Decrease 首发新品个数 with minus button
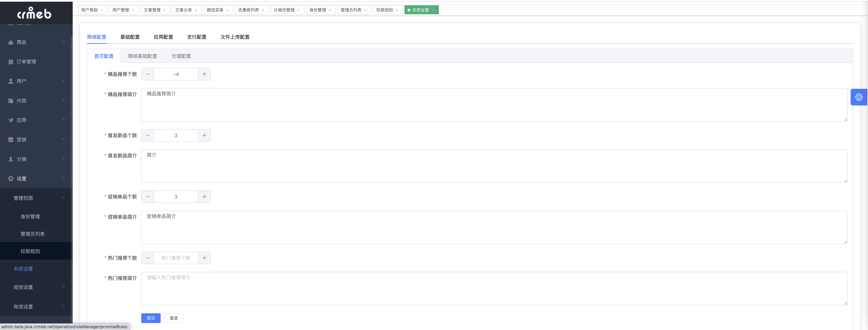Screen dimensions: 868x330 pos(148,135)
